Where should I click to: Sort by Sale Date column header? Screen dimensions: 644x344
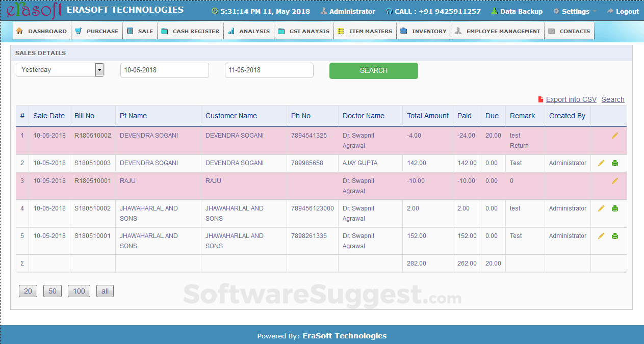(49, 116)
